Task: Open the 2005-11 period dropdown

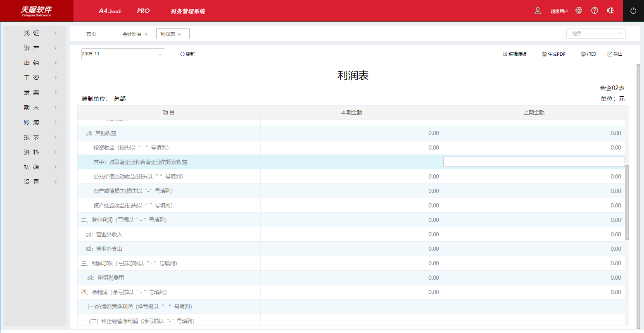Action: tap(123, 54)
